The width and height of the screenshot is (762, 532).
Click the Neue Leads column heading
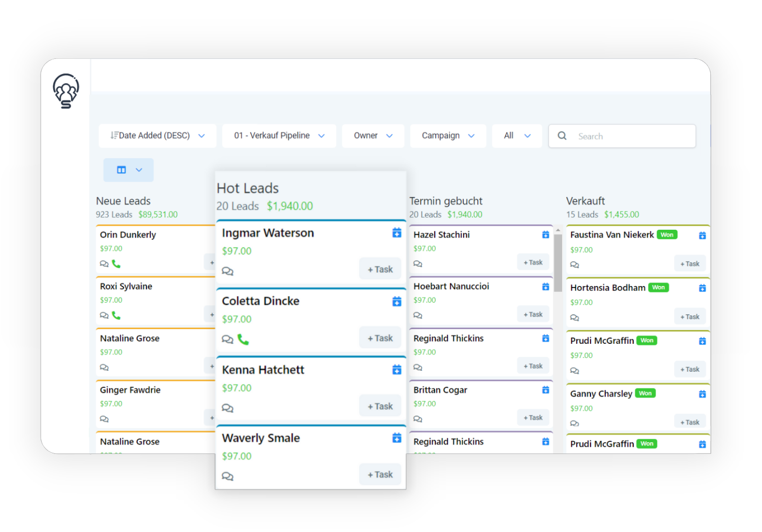click(x=123, y=201)
